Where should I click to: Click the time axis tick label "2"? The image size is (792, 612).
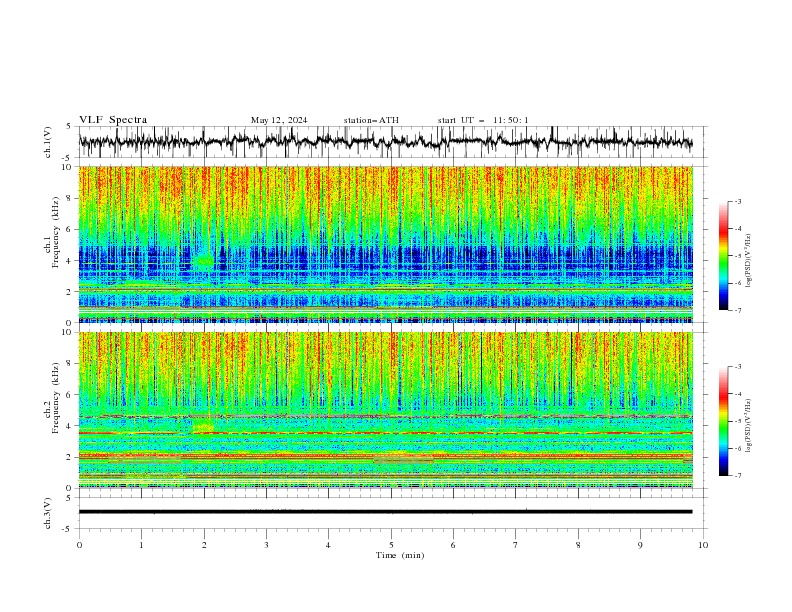(x=204, y=545)
